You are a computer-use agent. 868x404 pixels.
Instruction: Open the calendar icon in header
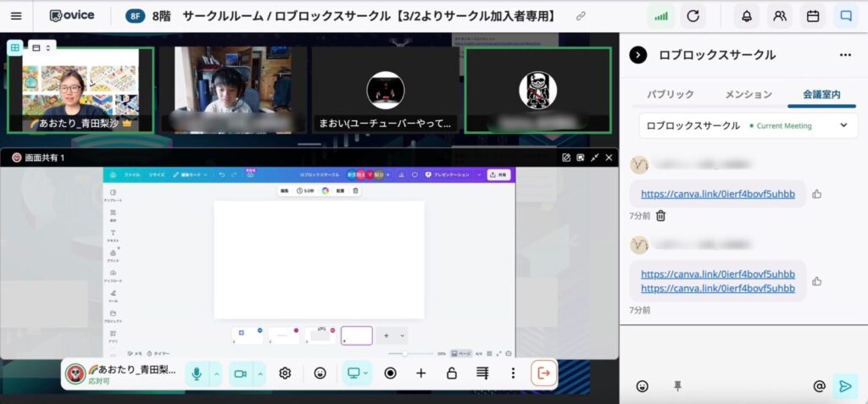point(812,16)
